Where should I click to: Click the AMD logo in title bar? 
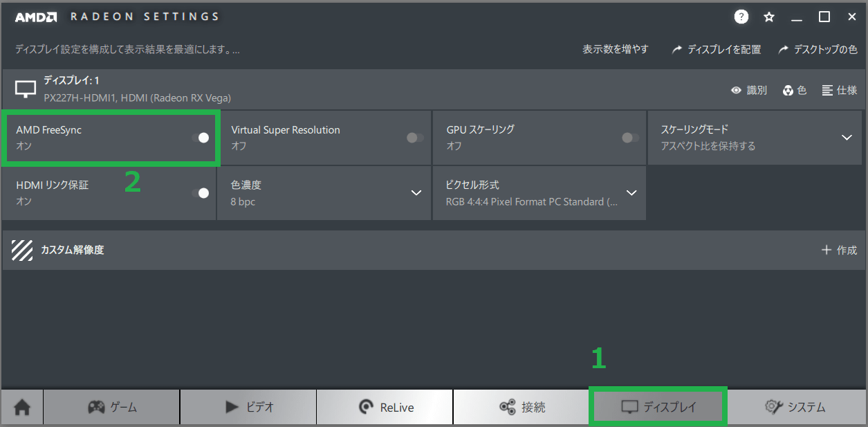(37, 17)
